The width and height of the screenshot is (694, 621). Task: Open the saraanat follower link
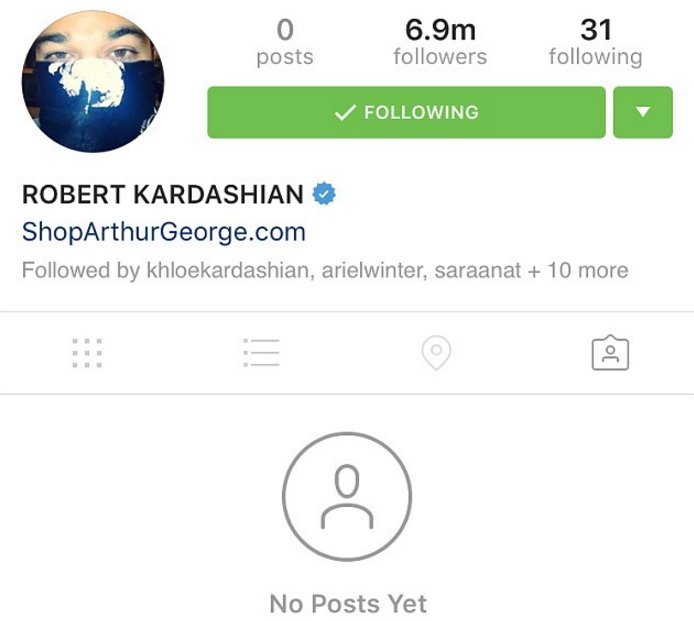pyautogui.click(x=478, y=270)
